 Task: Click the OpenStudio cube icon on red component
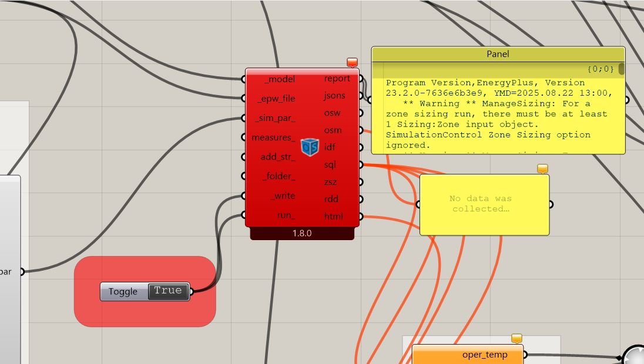click(x=310, y=147)
